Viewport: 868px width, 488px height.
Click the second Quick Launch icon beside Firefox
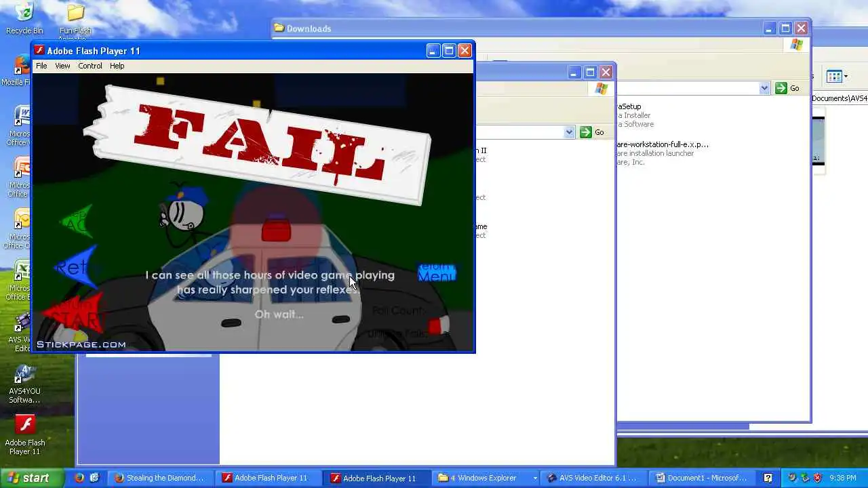94,478
